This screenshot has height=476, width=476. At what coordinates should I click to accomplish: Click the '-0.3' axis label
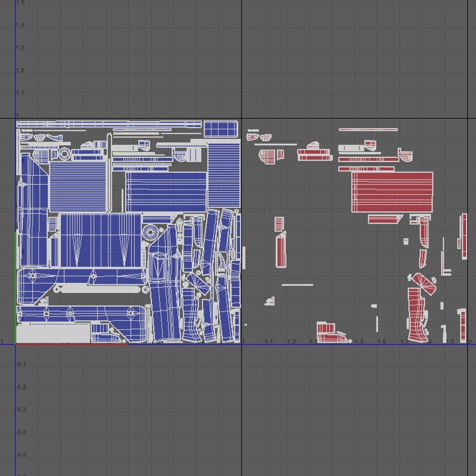click(21, 409)
